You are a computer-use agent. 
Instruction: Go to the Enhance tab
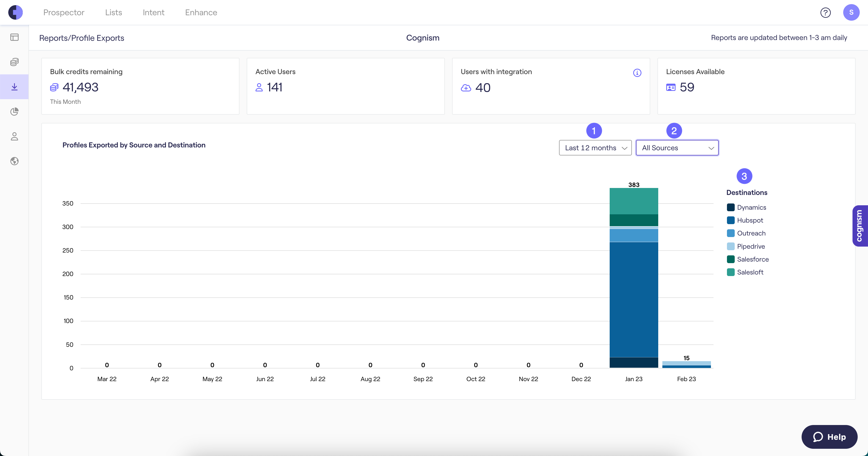pyautogui.click(x=201, y=12)
